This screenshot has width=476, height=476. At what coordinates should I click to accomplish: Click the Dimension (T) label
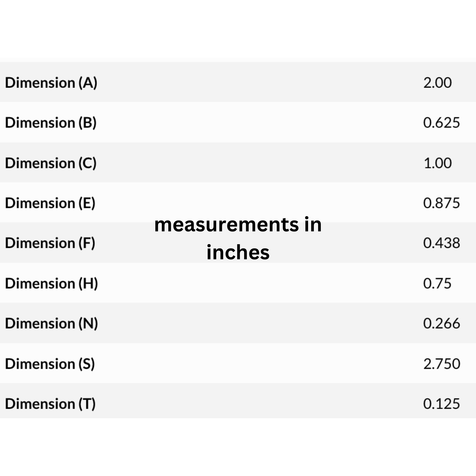tap(50, 404)
